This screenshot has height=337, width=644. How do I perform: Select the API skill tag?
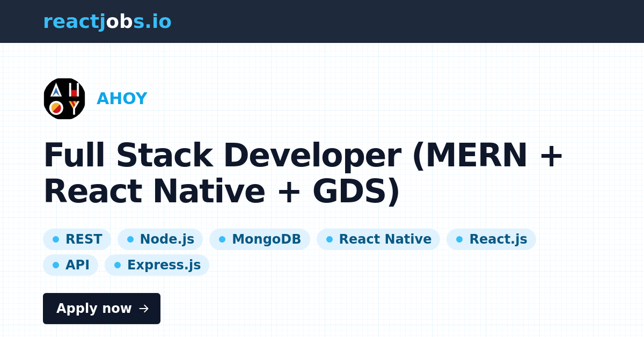(70, 265)
